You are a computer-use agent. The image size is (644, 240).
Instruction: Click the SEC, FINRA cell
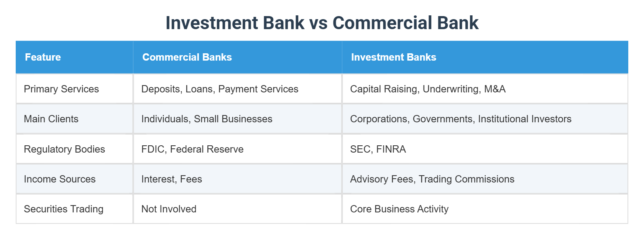pos(485,149)
